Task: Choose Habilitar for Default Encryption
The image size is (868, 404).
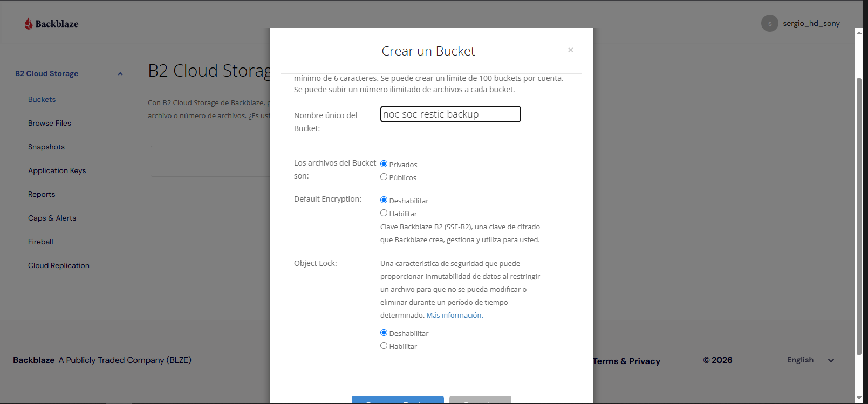Action: coord(384,213)
